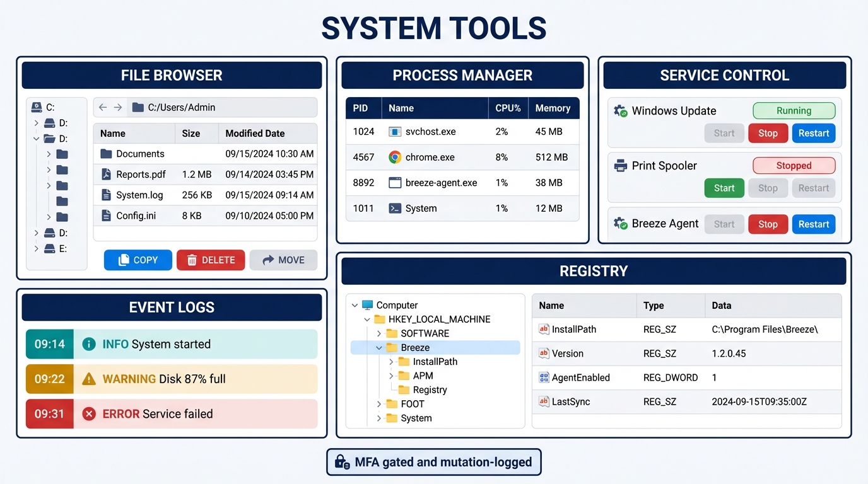The height and width of the screenshot is (484, 868).
Task: Click the MFA lock icon at bottom
Action: [341, 462]
